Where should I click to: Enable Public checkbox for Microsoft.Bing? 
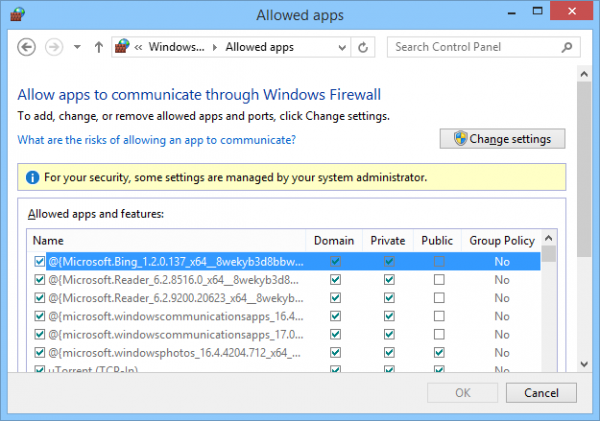point(439,261)
